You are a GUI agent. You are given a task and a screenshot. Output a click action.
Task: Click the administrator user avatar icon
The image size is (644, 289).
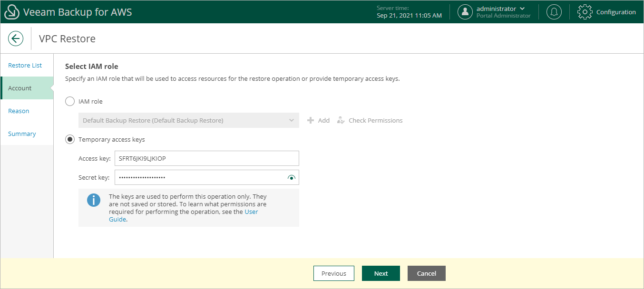tap(465, 11)
